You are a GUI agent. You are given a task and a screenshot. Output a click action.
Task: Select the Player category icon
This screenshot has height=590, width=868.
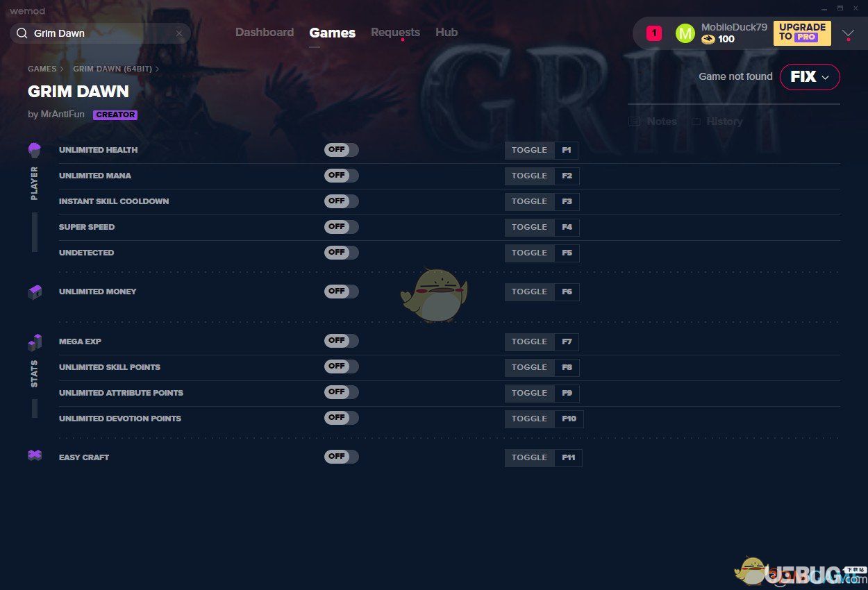34,150
